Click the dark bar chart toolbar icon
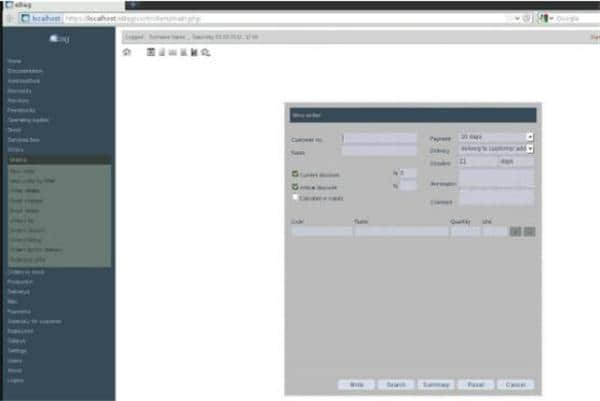600x401 pixels. (194, 52)
